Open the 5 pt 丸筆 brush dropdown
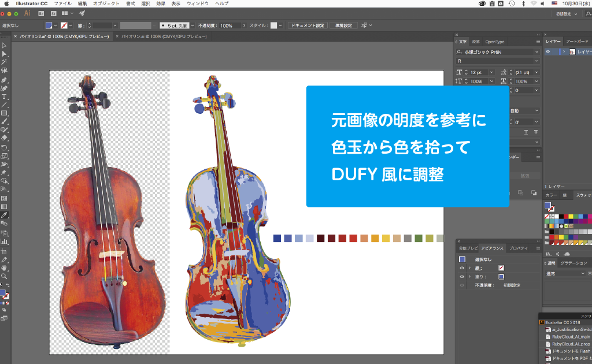This screenshot has height=364, width=592. pos(192,25)
